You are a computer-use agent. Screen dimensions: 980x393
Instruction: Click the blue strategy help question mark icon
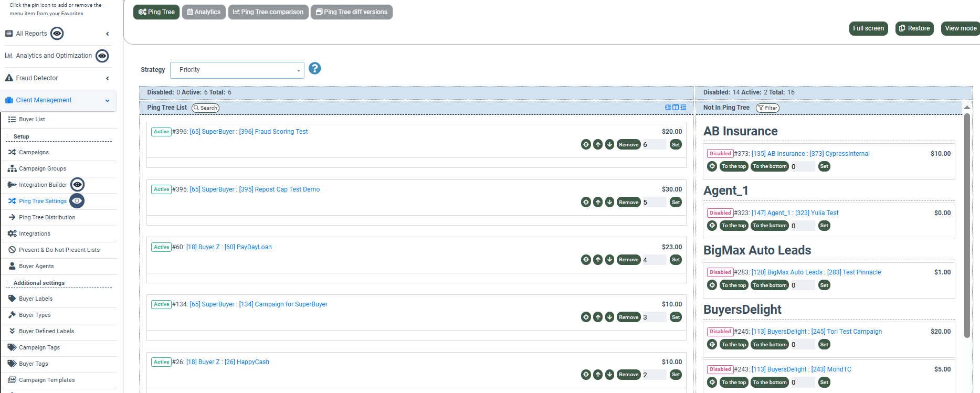pos(314,68)
